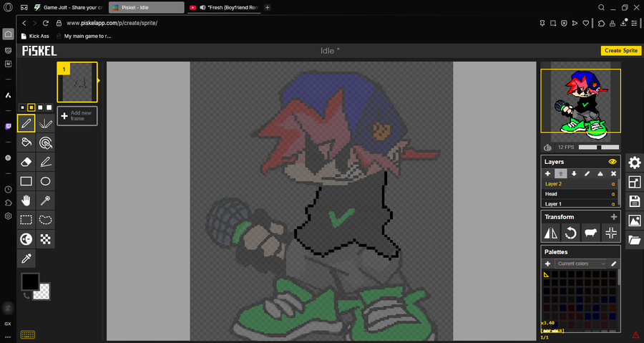Adjust the FPS slider
The image size is (644, 343).
click(598, 147)
